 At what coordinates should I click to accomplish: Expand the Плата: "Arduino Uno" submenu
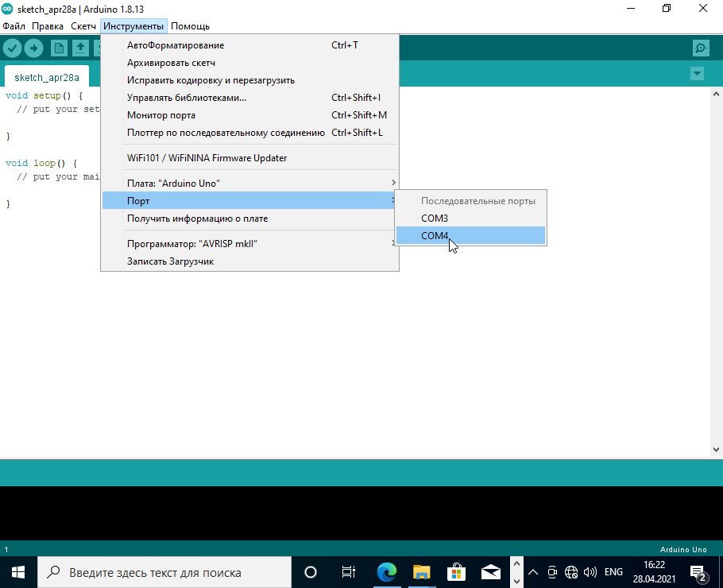click(x=249, y=184)
